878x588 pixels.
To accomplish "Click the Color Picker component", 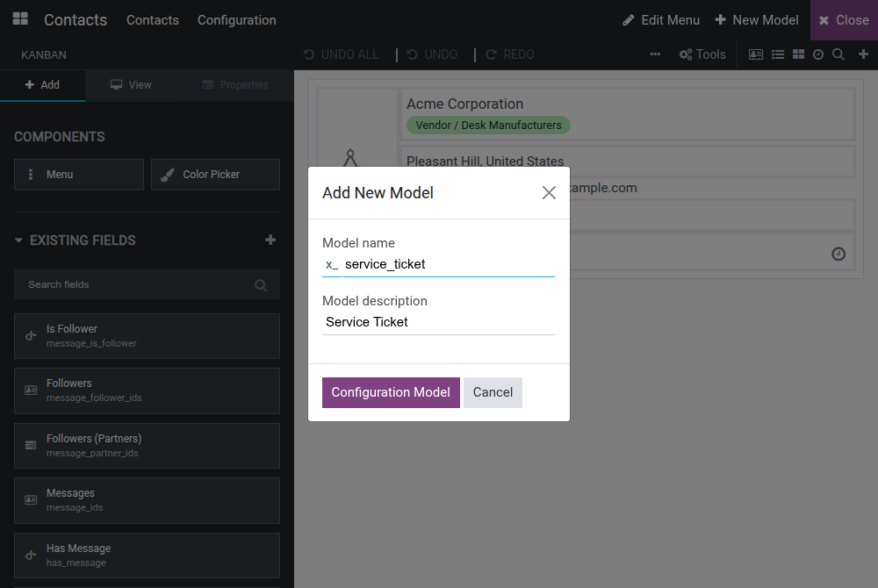I will tap(216, 175).
